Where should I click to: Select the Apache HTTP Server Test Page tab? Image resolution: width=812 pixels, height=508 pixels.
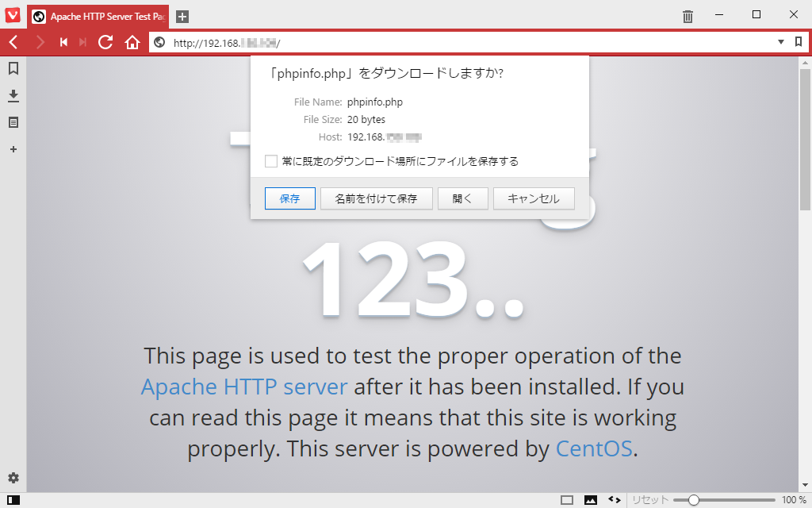coord(98,17)
